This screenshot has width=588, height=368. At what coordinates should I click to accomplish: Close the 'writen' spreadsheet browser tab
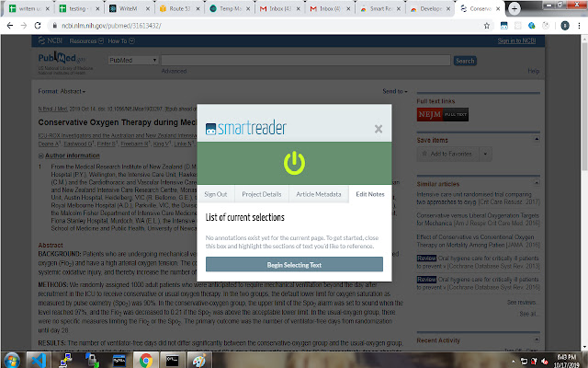[x=47, y=8]
